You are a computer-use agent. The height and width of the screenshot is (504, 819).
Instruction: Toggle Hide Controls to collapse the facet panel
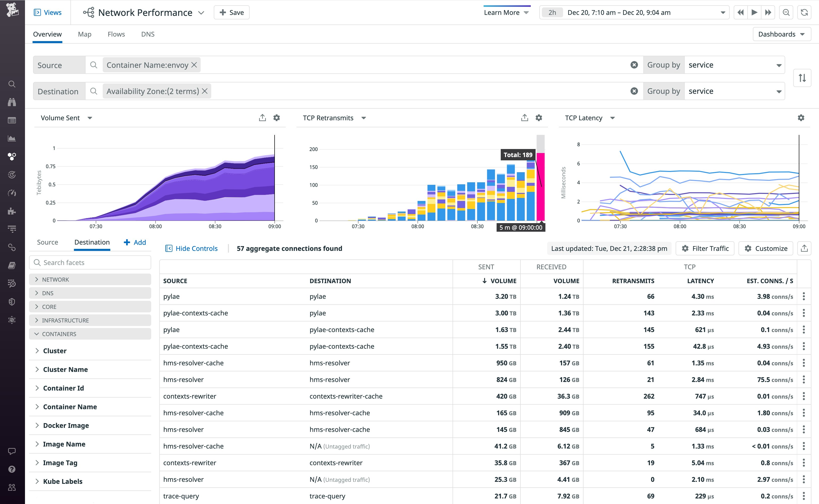[191, 248]
